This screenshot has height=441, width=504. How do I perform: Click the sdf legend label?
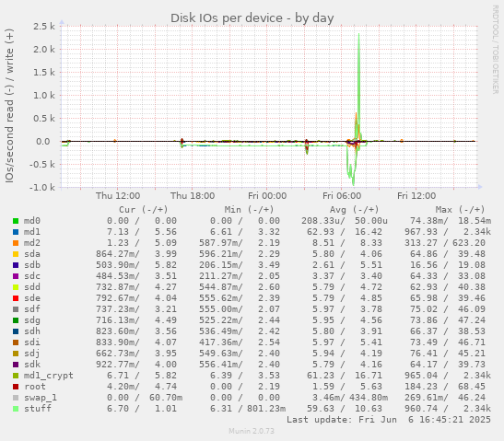32,309
